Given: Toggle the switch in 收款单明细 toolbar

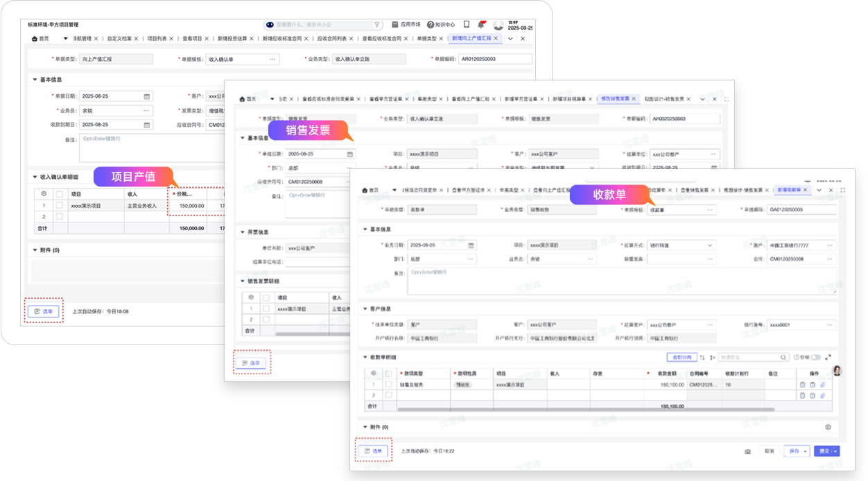Looking at the screenshot, I should (x=815, y=358).
